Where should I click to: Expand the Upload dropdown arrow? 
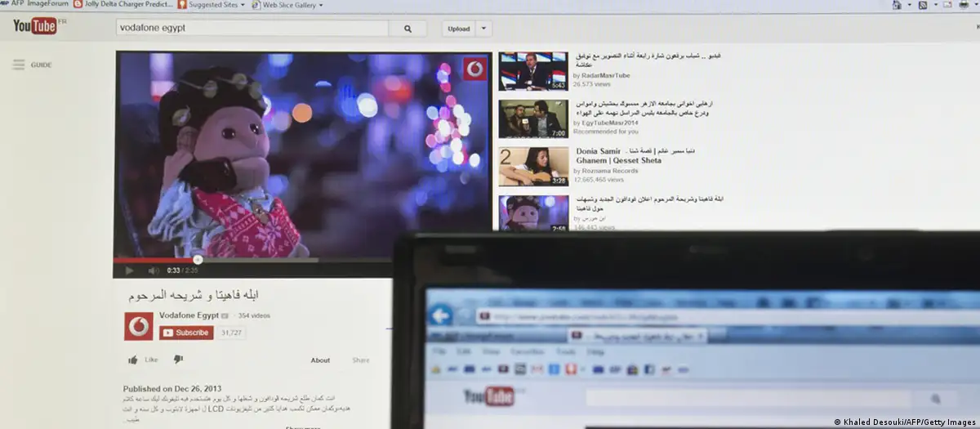click(x=483, y=29)
